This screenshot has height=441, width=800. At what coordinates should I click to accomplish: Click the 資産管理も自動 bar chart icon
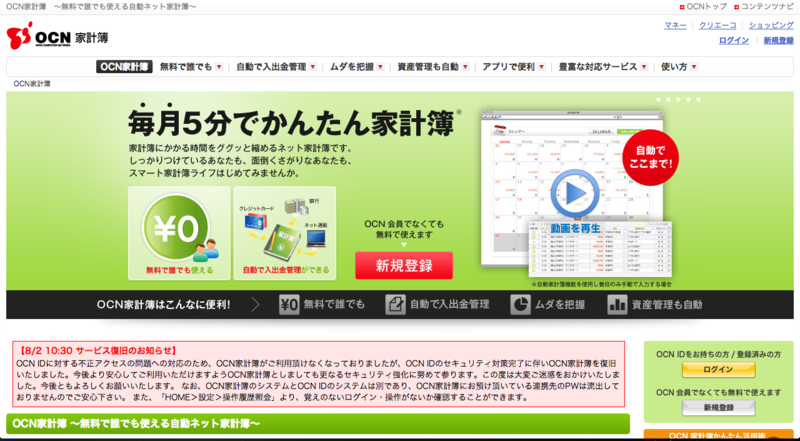click(617, 305)
